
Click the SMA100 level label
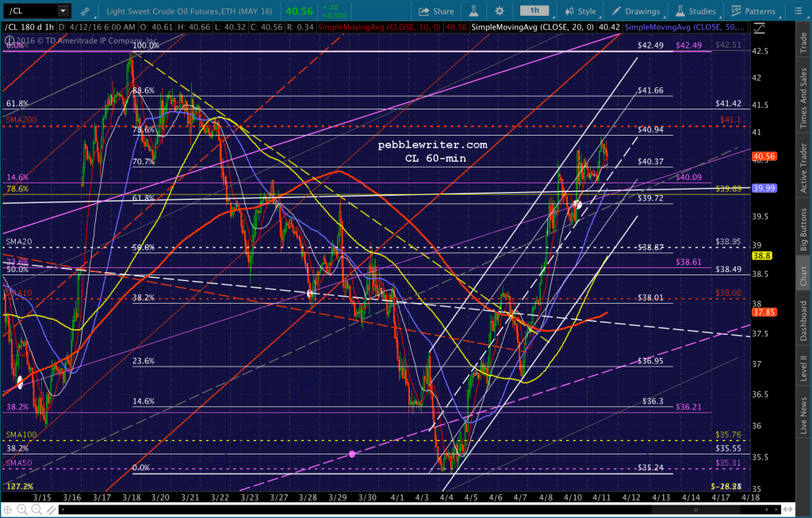point(21,435)
